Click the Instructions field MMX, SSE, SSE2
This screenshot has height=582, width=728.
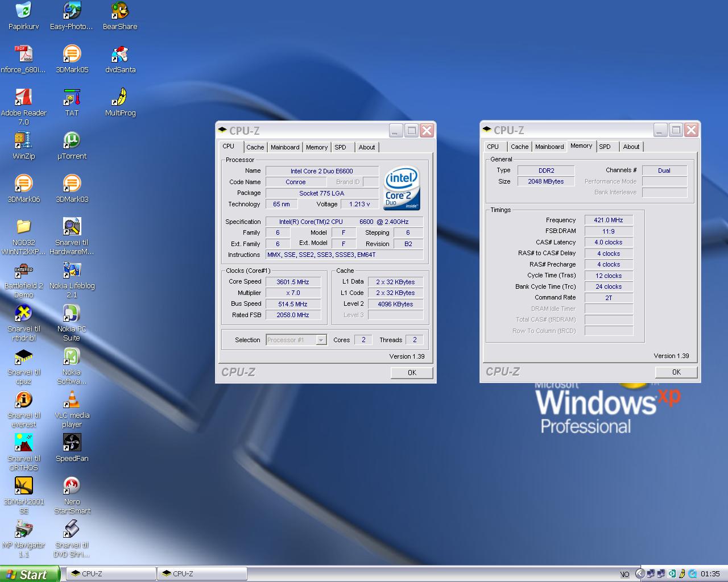[344, 255]
